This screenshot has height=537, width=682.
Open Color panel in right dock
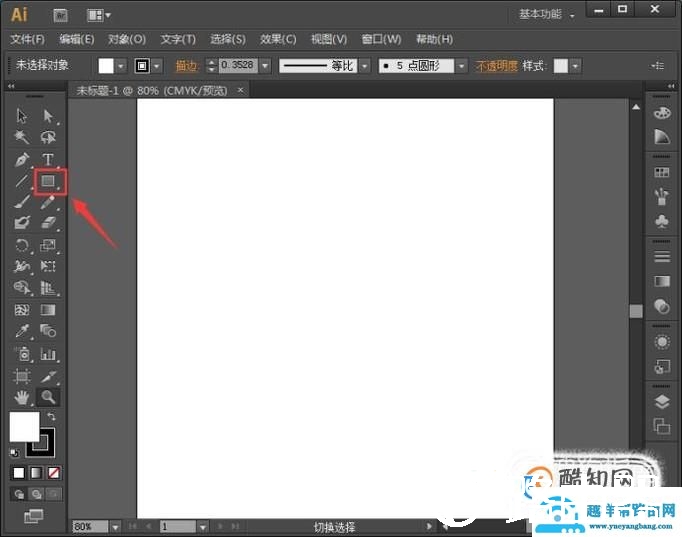click(x=662, y=113)
